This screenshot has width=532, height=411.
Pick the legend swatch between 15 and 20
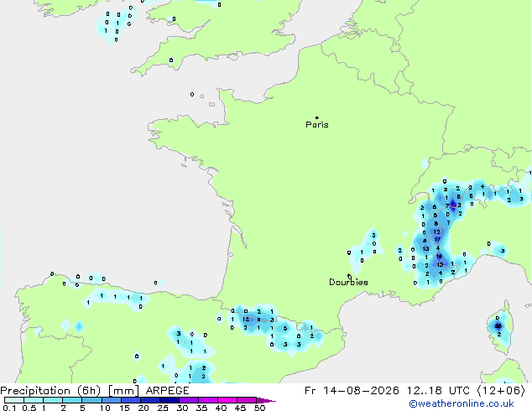(131, 400)
